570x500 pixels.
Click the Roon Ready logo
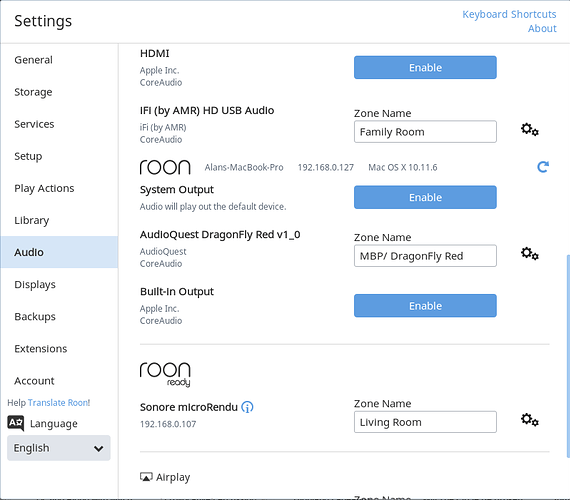(165, 375)
